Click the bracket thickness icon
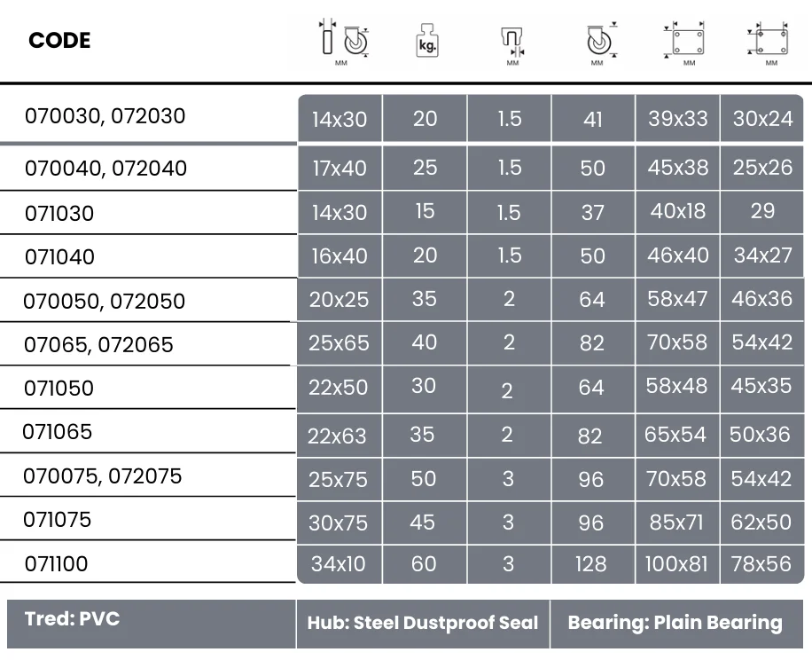 pos(511,42)
